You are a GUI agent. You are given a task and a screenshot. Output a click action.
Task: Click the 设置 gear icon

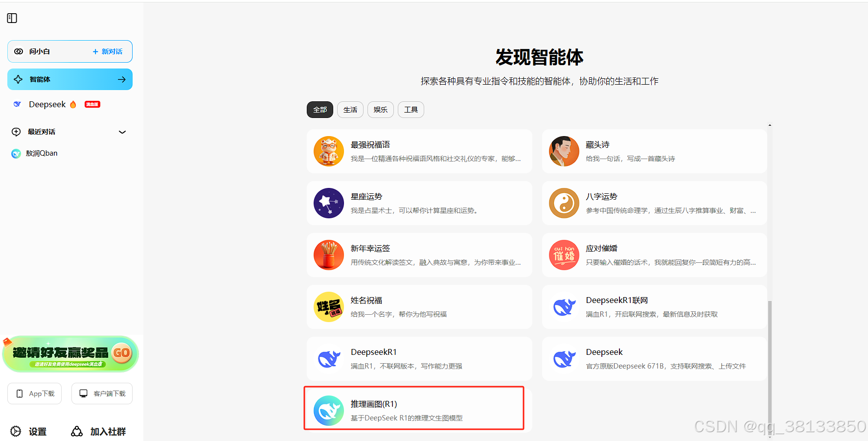coord(16,431)
